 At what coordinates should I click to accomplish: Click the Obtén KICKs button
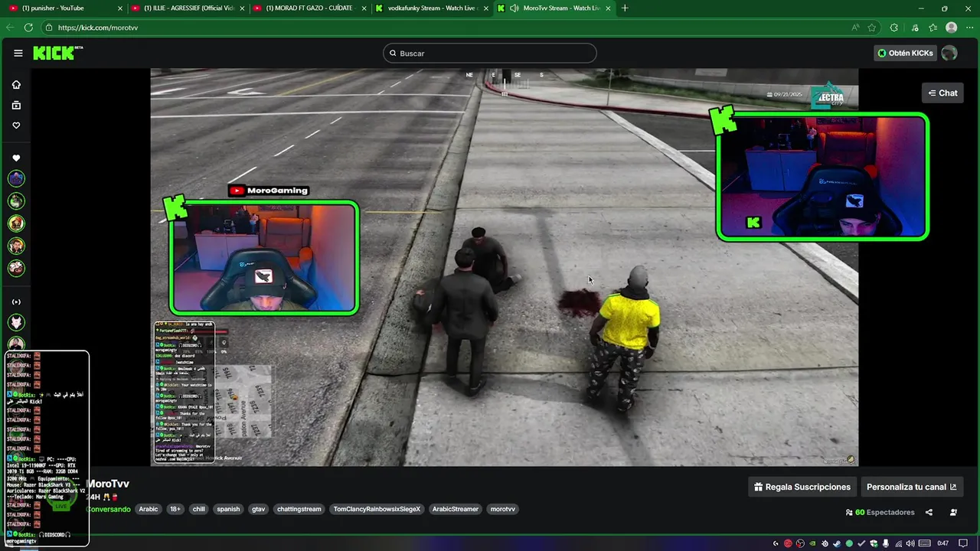(905, 53)
